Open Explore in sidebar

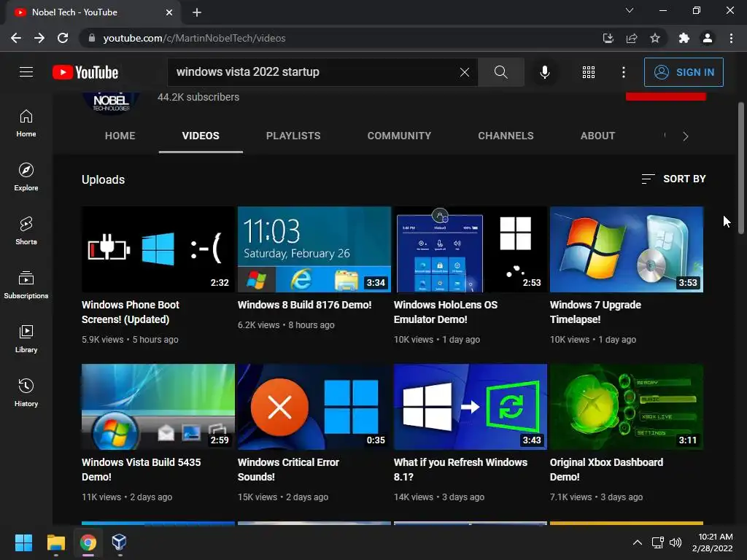tap(26, 177)
